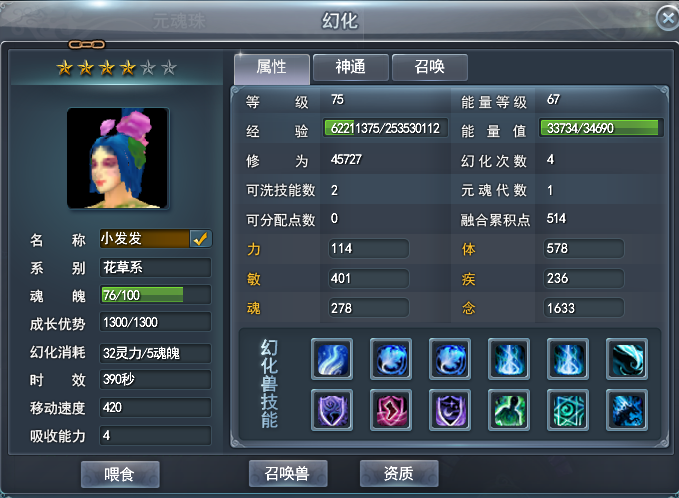Screen dimensions: 679x498
Task: Click the 资质 button
Action: [399, 473]
